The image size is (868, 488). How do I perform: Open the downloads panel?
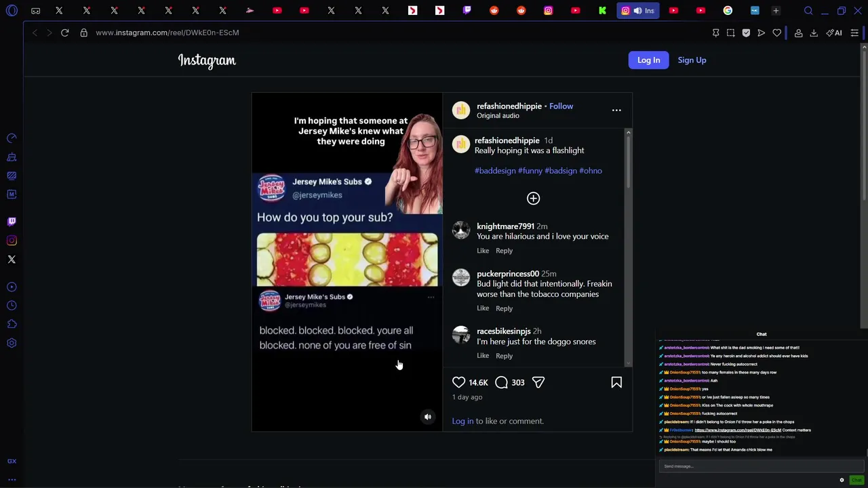pyautogui.click(x=814, y=33)
